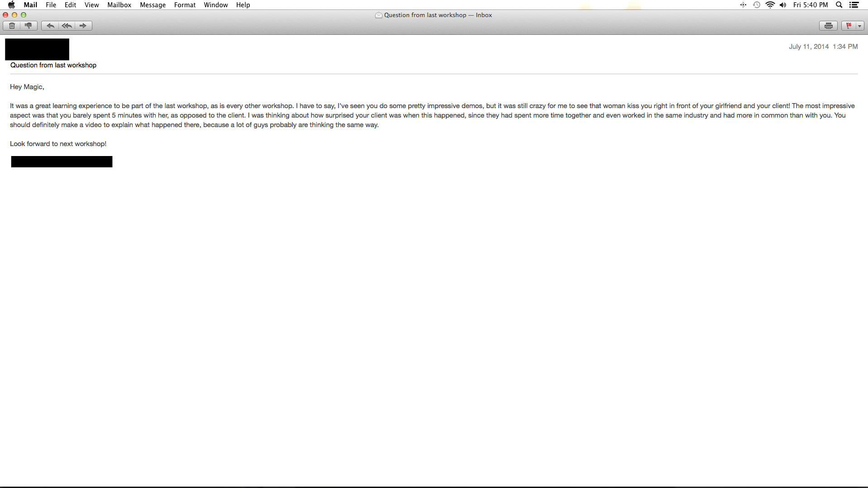Viewport: 868px width, 488px height.
Task: Click the greeting Hey Magic,
Action: tap(27, 87)
